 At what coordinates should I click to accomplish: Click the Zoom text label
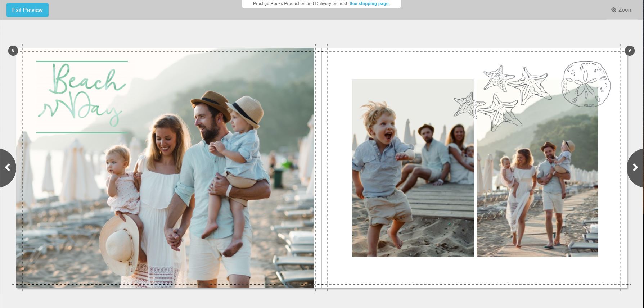625,10
